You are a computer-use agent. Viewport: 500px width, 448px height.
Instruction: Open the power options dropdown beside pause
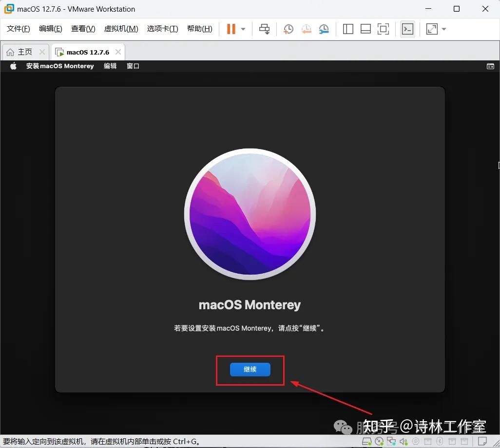(243, 29)
